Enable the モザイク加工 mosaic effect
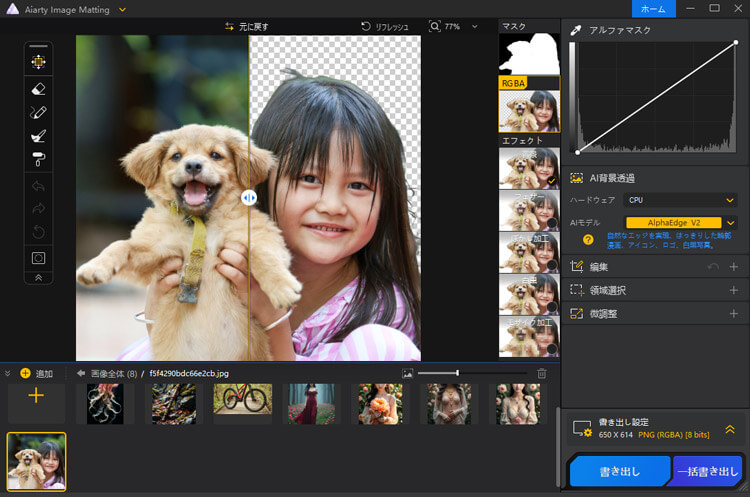This screenshot has height=497, width=750. pyautogui.click(x=529, y=337)
